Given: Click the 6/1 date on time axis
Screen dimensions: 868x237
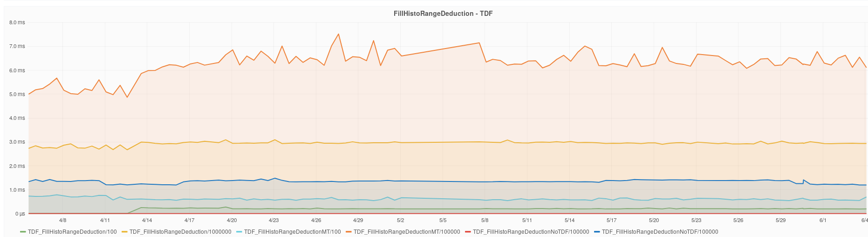Looking at the screenshot, I should (x=823, y=220).
